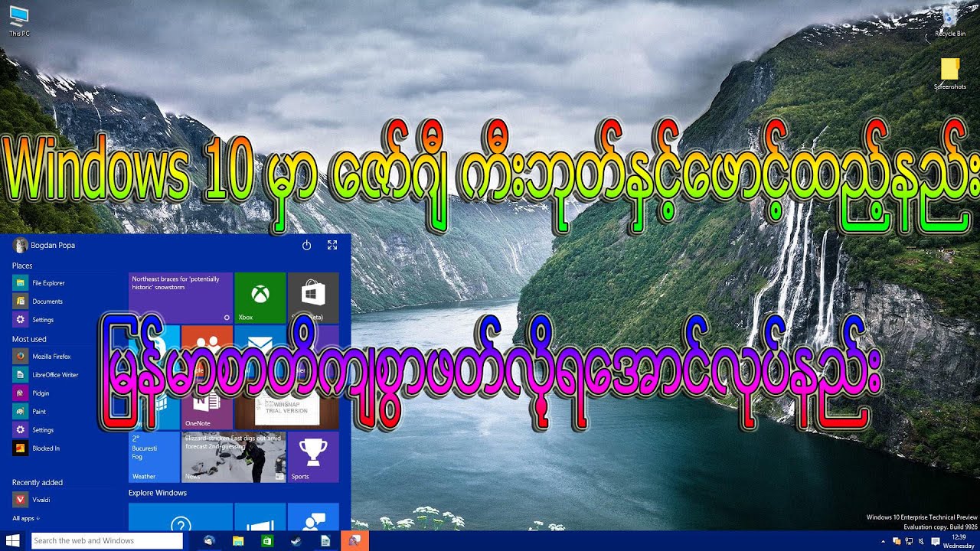980x551 pixels.
Task: Open the Screenshots folder on desktop
Action: tap(949, 74)
